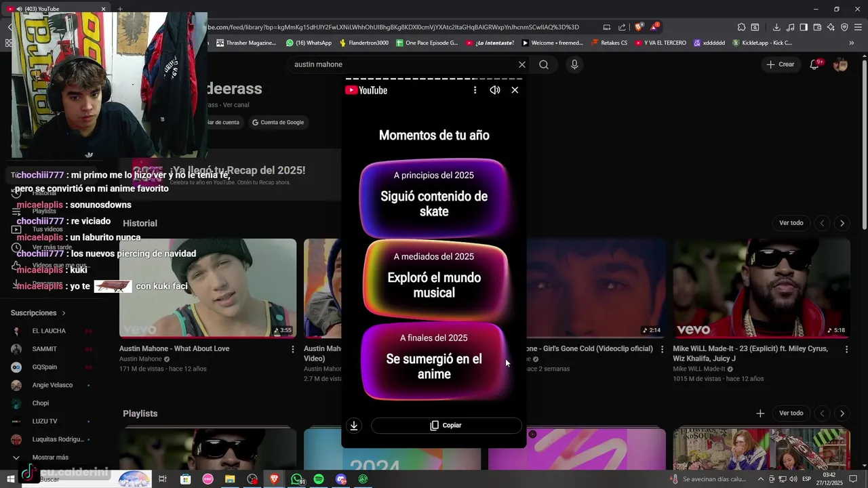Open the account avatar menu
Screen dimensions: 868x488
[840, 64]
